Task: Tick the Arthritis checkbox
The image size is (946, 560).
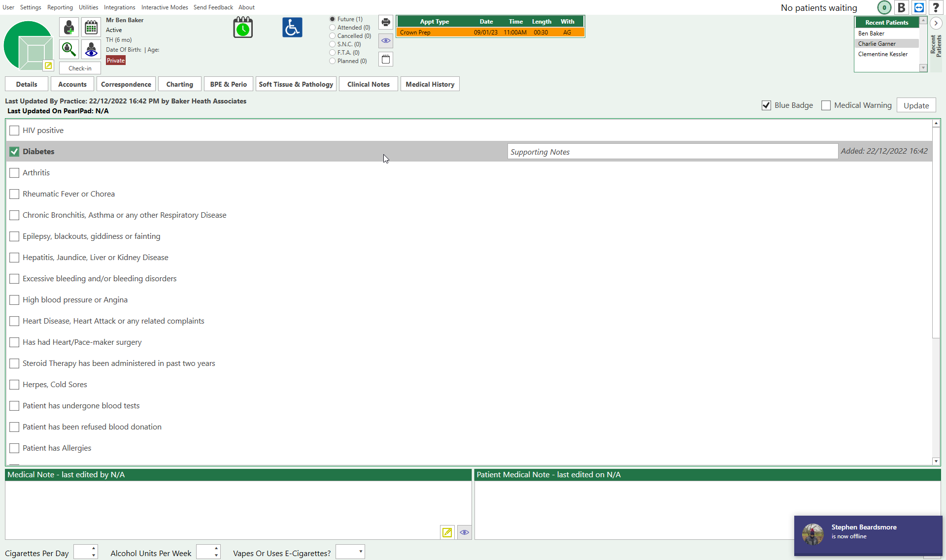Action: tap(14, 173)
